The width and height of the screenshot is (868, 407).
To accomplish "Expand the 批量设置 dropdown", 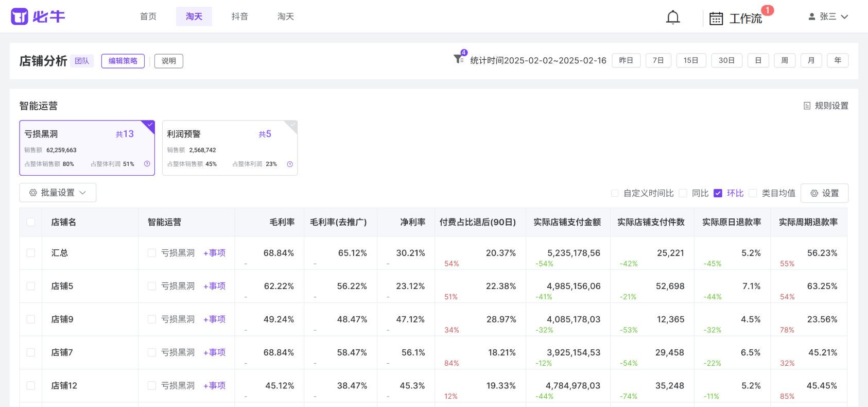I will tap(58, 193).
